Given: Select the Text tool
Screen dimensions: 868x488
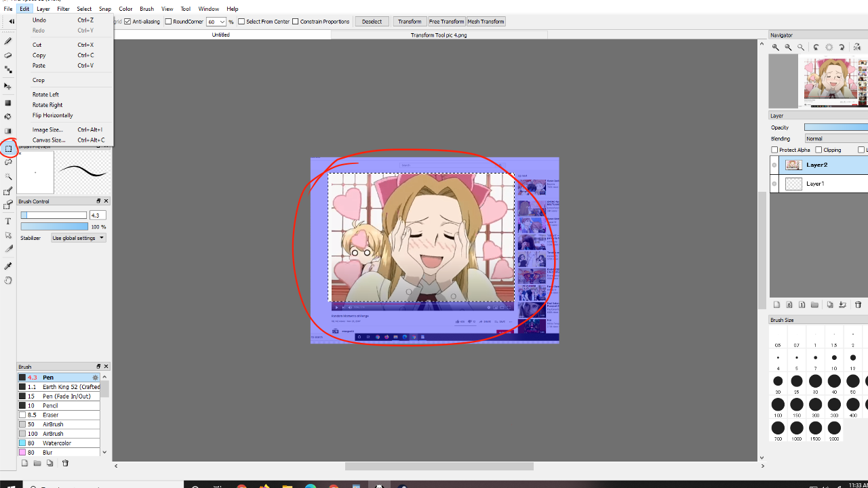Looking at the screenshot, I should point(8,222).
